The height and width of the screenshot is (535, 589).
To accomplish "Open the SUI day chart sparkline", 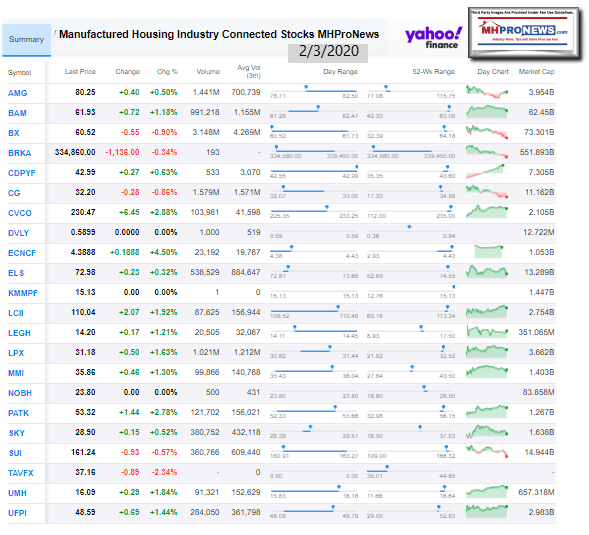I will point(487,452).
